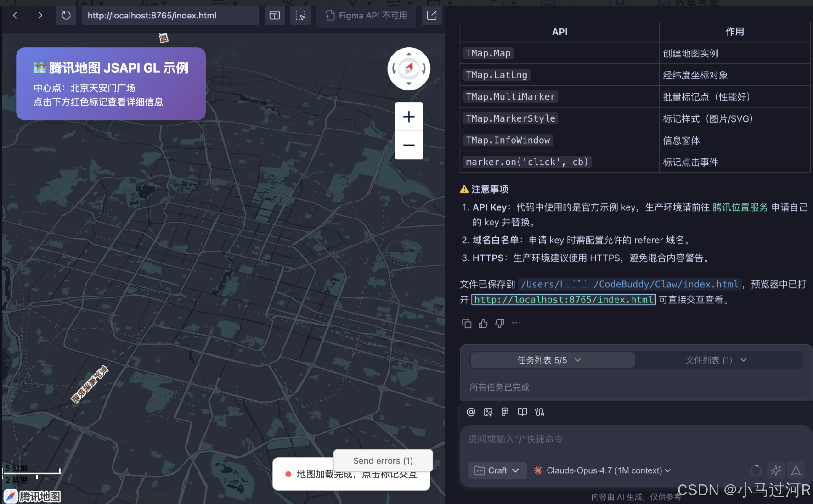
Task: Open the knowledge base book icon
Action: point(522,412)
